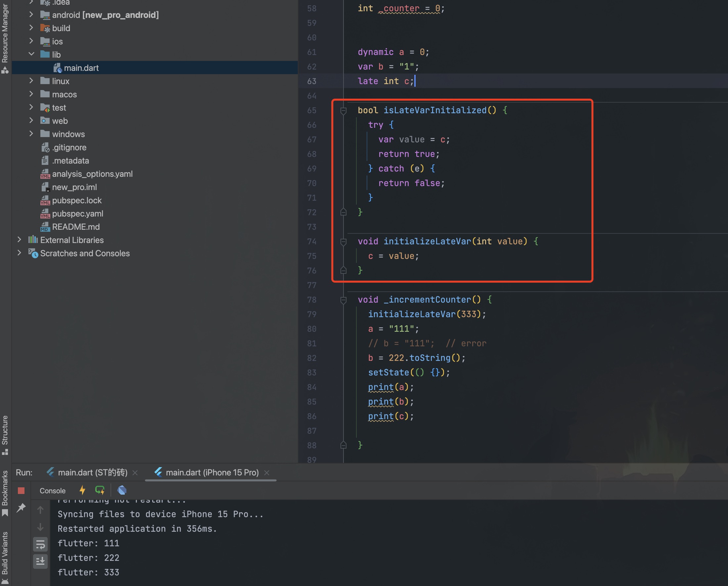Screen dimensions: 728x586
Task: Fold initializeLateVar method at line 74
Action: [343, 242]
